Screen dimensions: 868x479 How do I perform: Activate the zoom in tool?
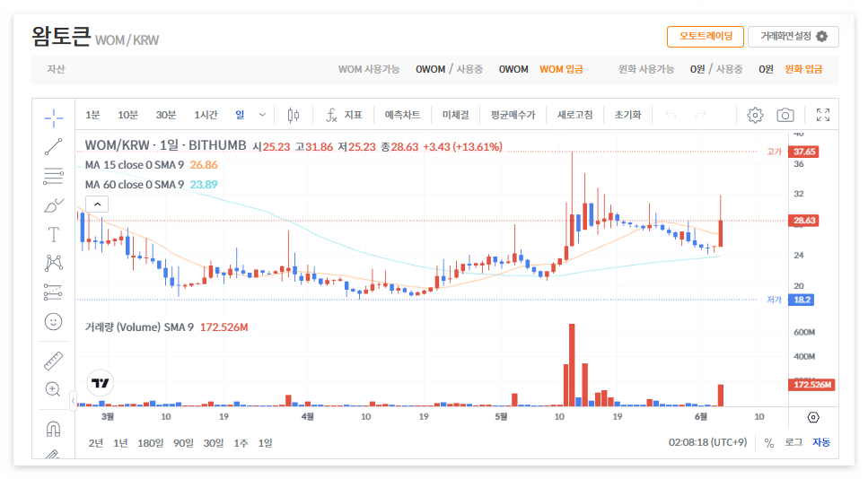[53, 389]
